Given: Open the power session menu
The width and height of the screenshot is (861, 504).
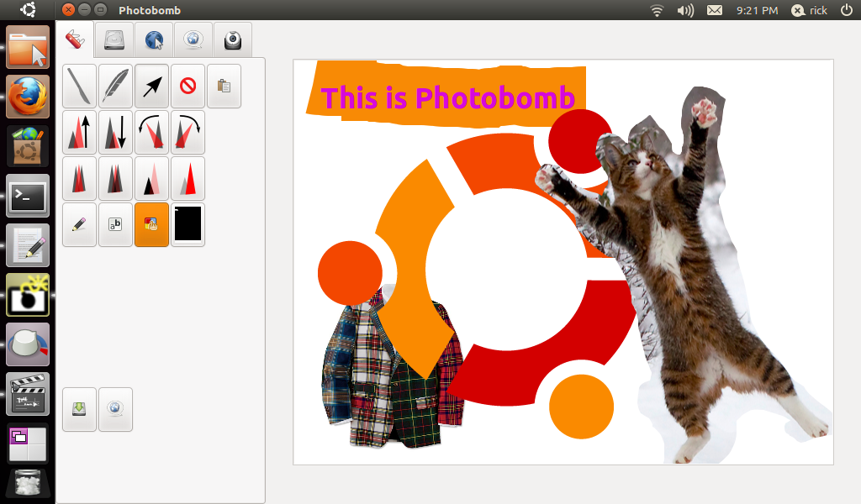Looking at the screenshot, I should tap(847, 10).
